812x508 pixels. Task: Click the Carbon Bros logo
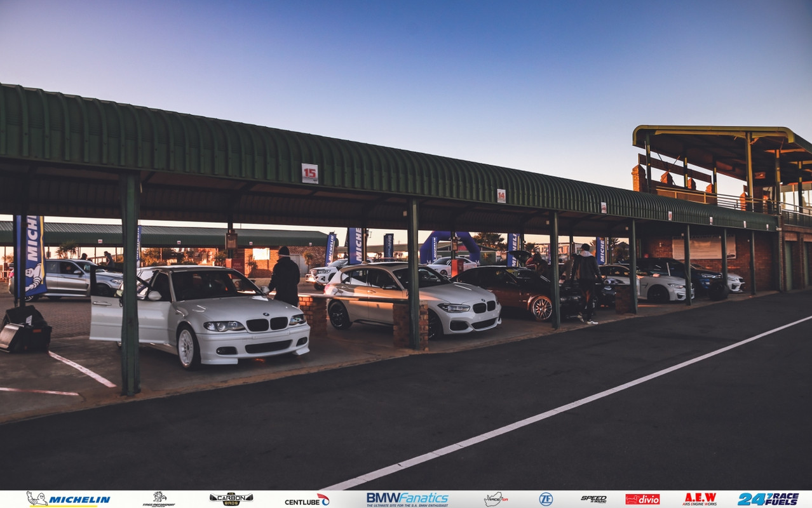coord(231,499)
